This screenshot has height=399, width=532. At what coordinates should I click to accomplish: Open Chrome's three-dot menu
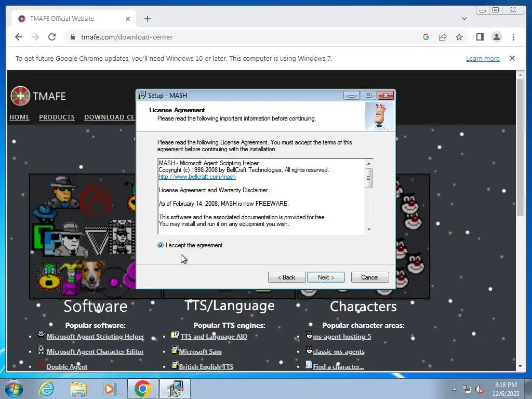point(513,37)
